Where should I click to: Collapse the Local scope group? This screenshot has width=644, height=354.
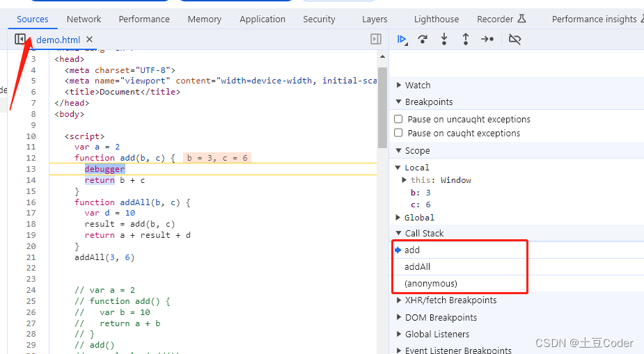398,168
